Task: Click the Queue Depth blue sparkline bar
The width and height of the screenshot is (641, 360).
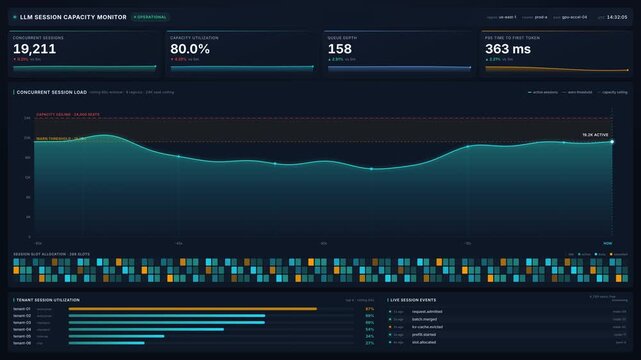Action: pos(399,69)
